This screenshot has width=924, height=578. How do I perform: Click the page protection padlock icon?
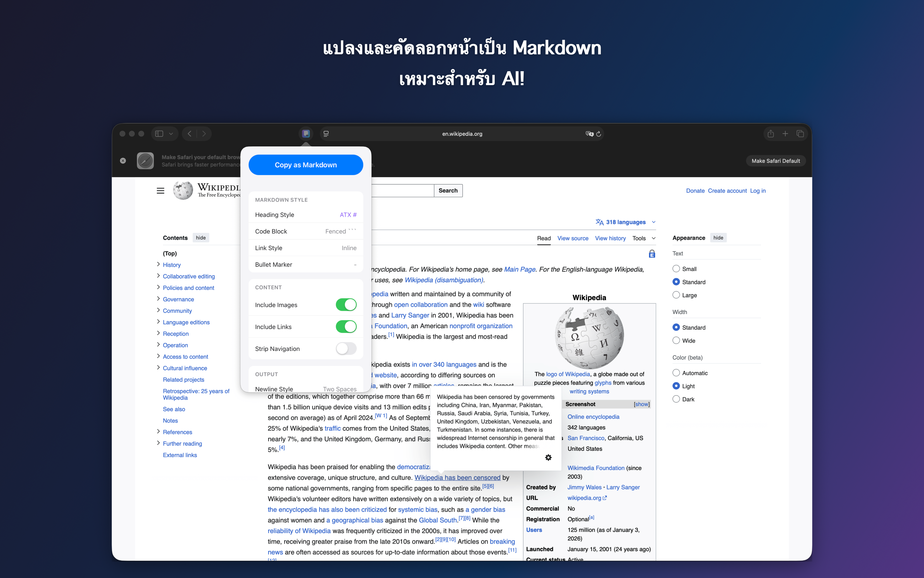click(652, 253)
